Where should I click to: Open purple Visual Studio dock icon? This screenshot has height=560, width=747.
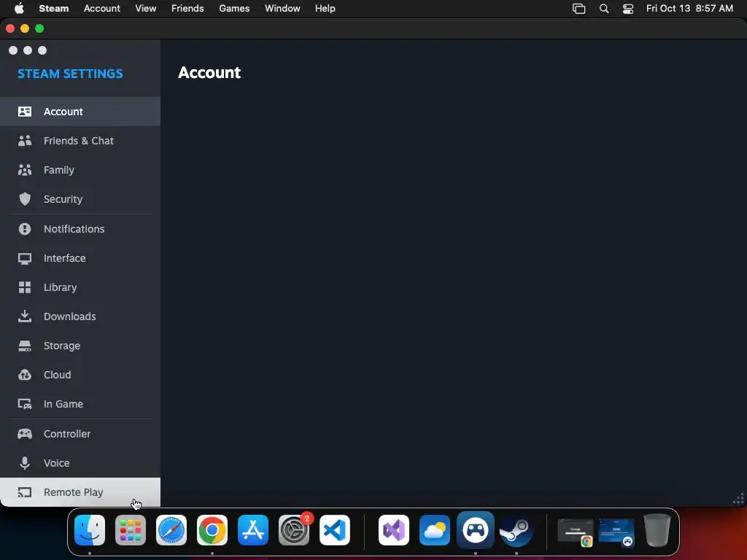393,530
